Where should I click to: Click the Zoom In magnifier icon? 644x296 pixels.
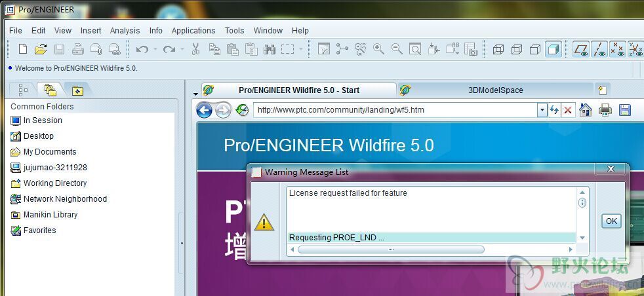point(378,50)
